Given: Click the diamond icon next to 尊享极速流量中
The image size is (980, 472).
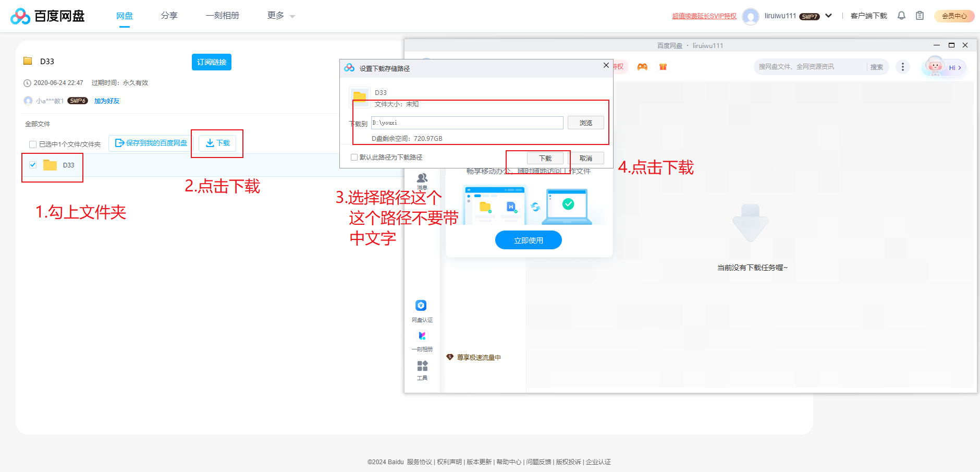Looking at the screenshot, I should click(x=450, y=357).
